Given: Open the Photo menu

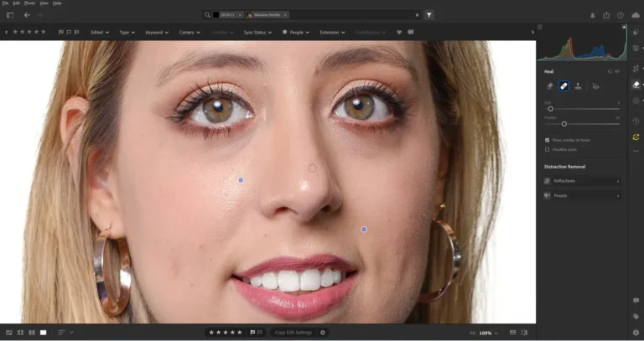Looking at the screenshot, I should tap(29, 3).
